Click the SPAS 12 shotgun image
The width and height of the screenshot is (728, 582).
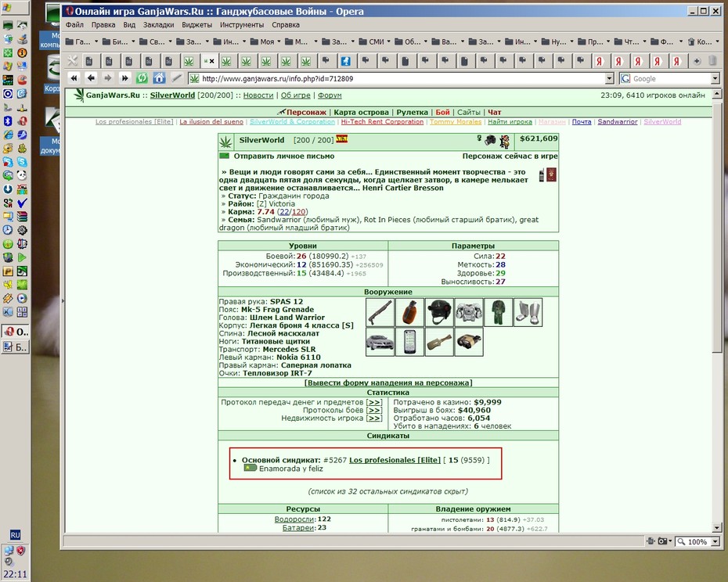[380, 312]
